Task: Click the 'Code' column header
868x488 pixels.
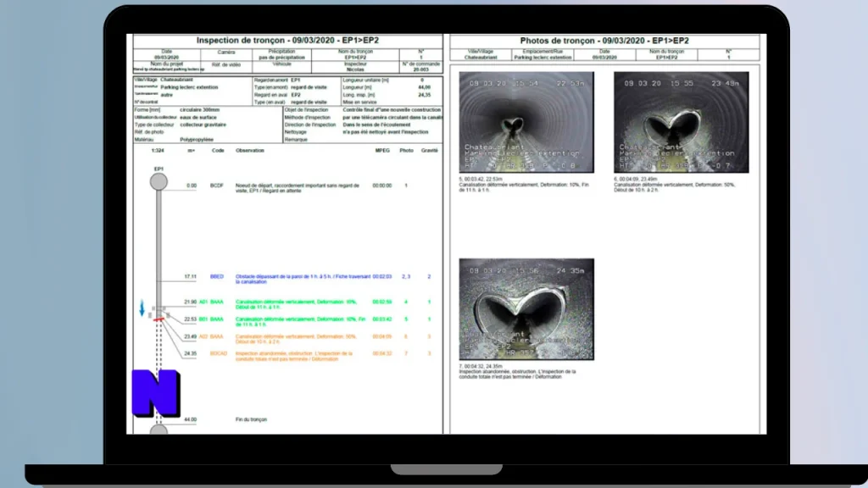Action: coord(218,151)
